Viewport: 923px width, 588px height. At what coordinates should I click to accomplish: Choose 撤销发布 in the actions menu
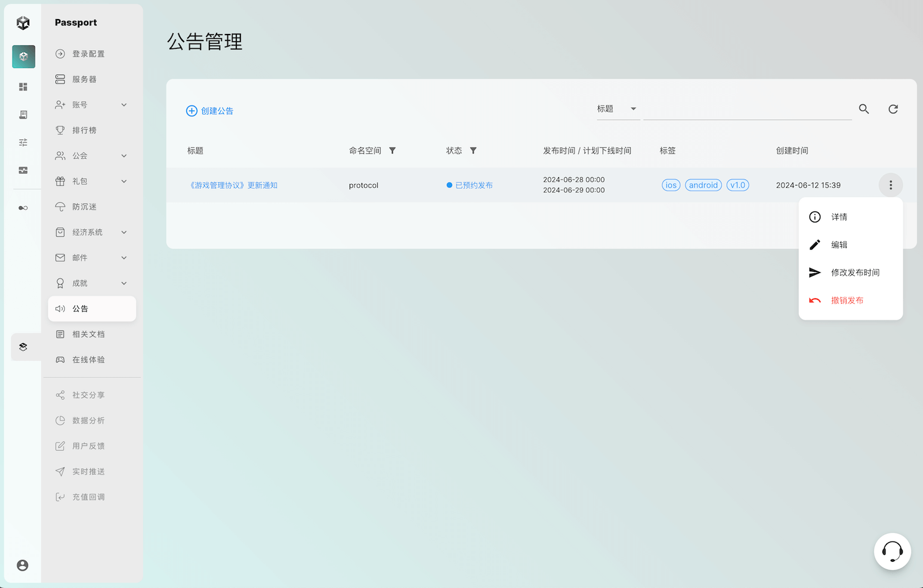pyautogui.click(x=847, y=301)
